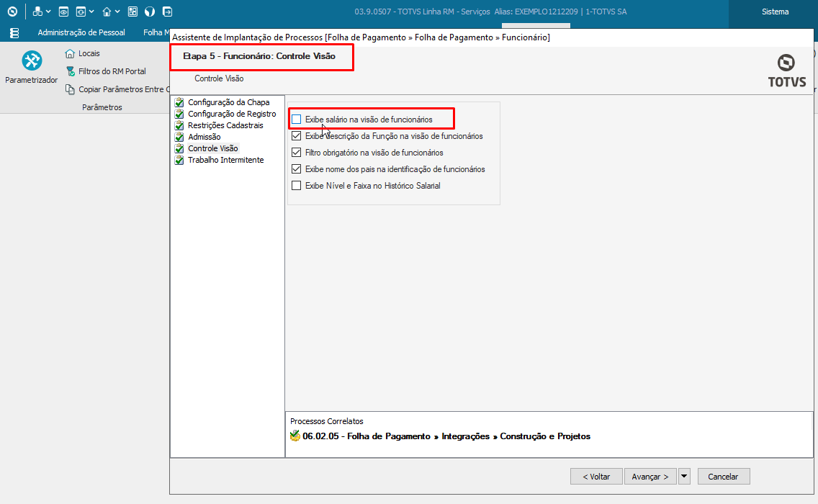Click the Parametrizador label

(31, 80)
